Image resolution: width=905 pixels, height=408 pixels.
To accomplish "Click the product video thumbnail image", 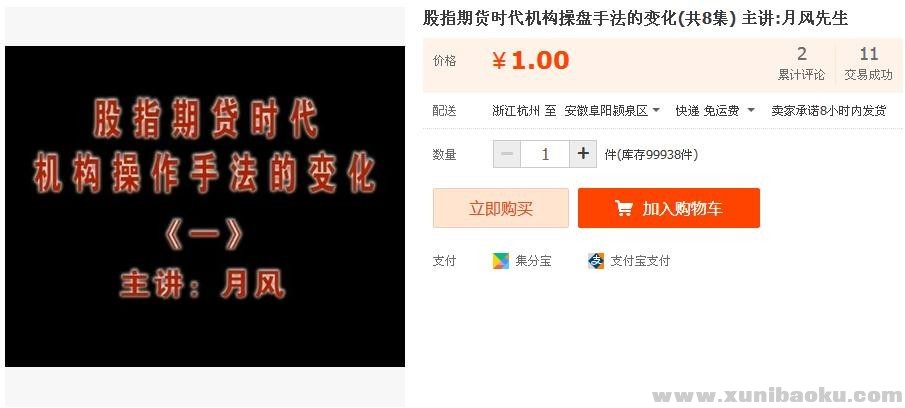I will pos(205,207).
